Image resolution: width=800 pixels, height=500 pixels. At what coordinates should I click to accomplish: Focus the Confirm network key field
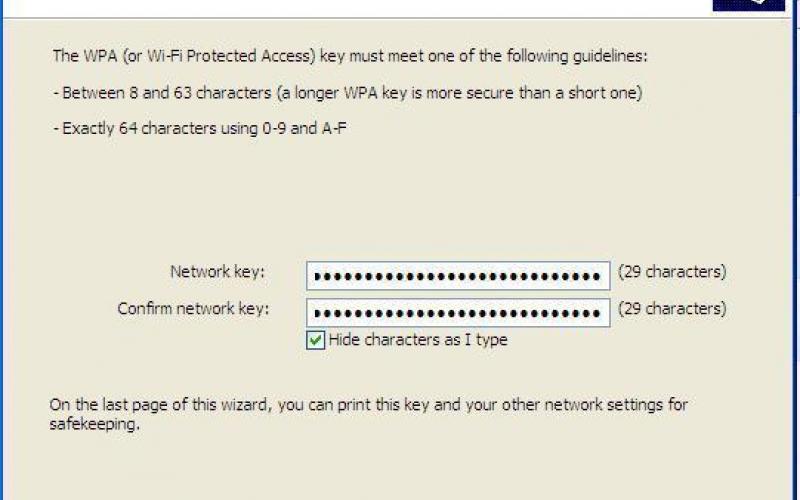458,311
